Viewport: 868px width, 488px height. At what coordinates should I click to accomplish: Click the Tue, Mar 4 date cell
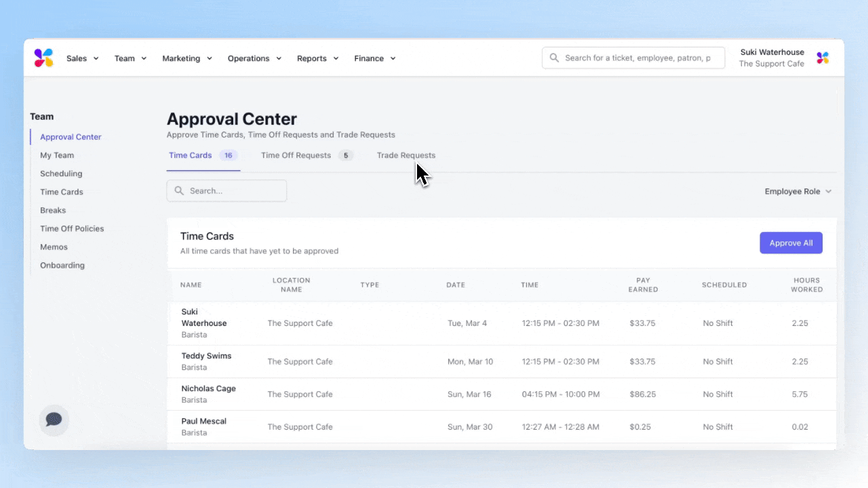tap(467, 323)
